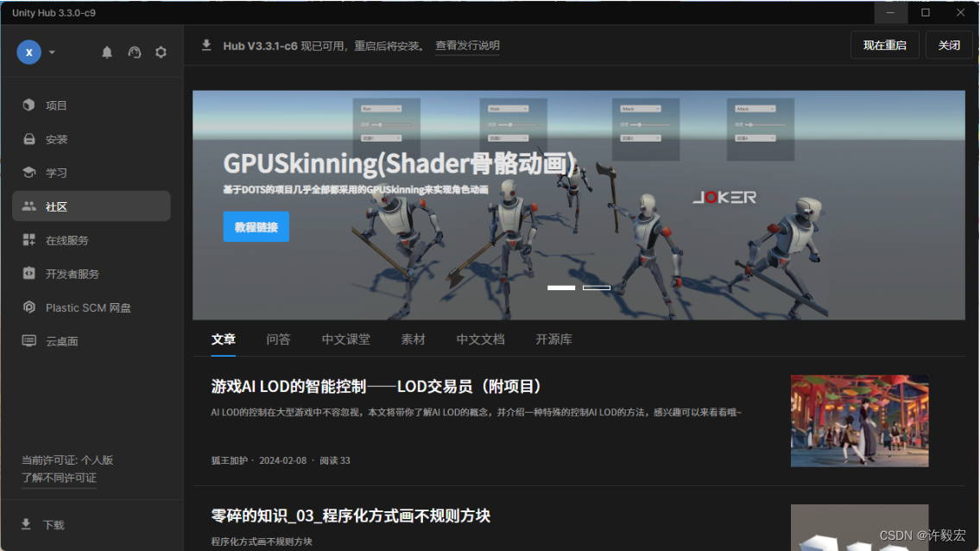The width and height of the screenshot is (980, 551).
Task: Click the Installs lock-shaped icon
Action: pos(28,139)
